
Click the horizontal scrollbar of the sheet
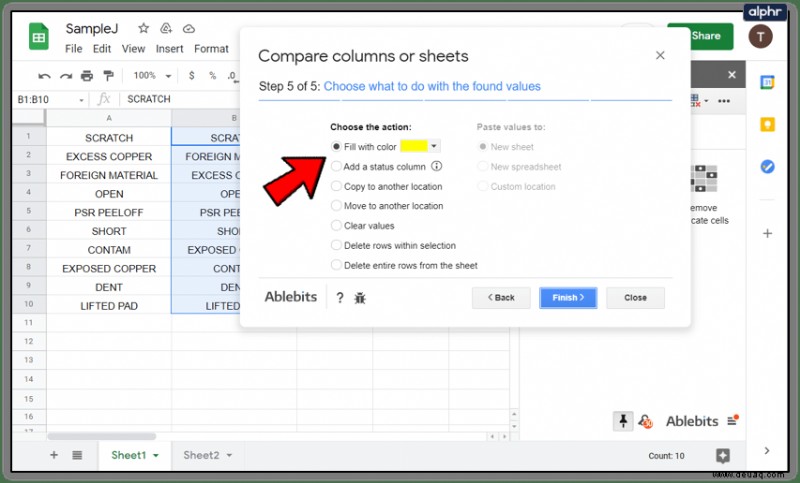102,436
